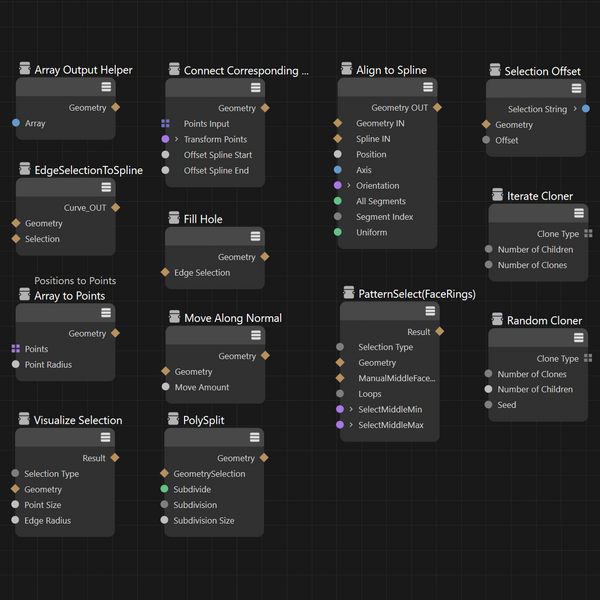Click the Subdivide green boolean port
Screen dimensions: 600x600
(x=164, y=489)
